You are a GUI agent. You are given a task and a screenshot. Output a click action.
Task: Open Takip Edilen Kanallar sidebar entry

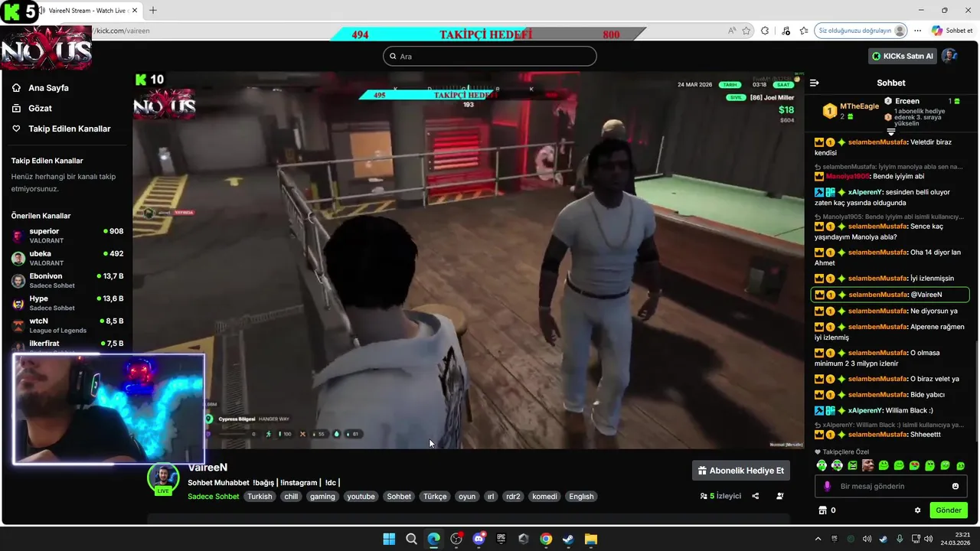coord(61,129)
